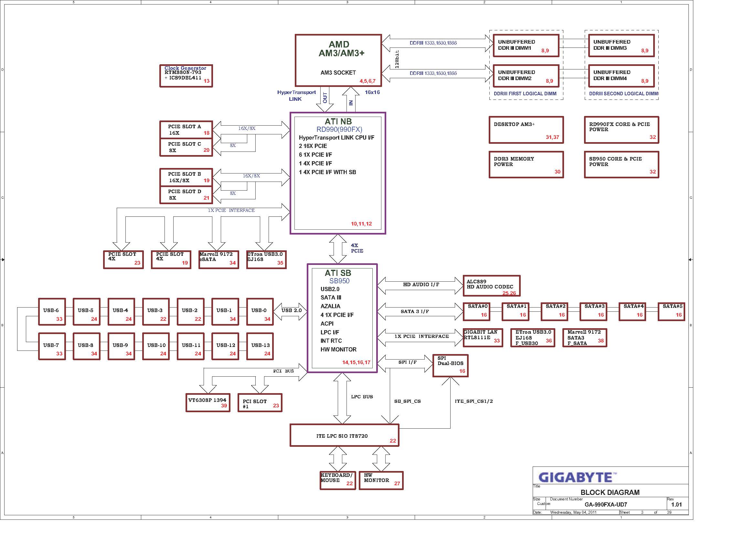
Task: Select the ETron USB3.0 EJ168 F_USB30 block
Action: [533, 338]
